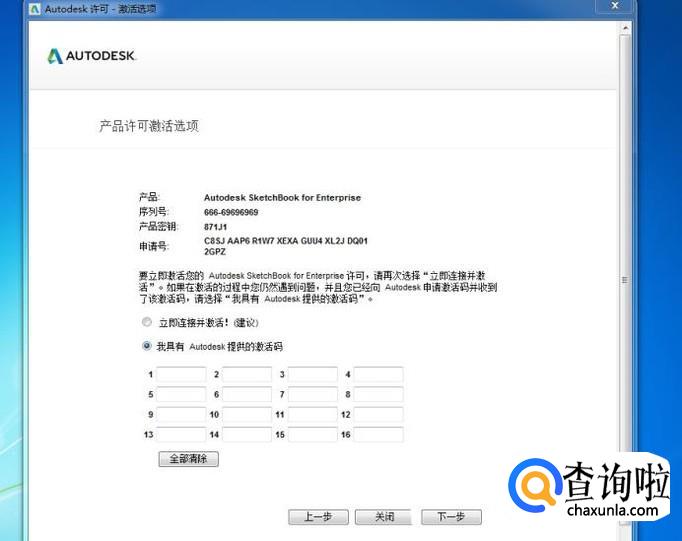Click the 关闭 button
Viewport: 682px width, 541px height.
384,517
